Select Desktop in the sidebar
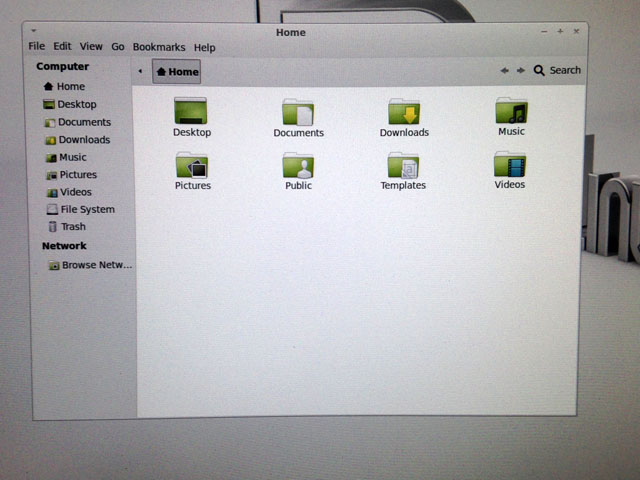 (70, 104)
